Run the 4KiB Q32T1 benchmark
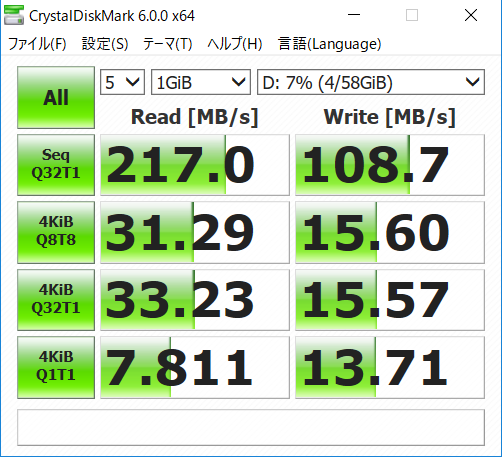The width and height of the screenshot is (502, 457). [x=56, y=300]
